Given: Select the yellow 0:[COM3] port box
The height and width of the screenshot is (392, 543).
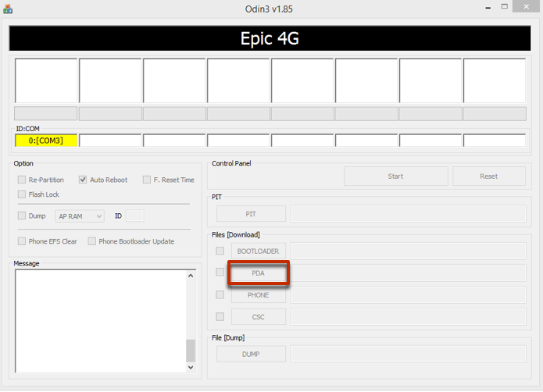Looking at the screenshot, I should tap(46, 141).
